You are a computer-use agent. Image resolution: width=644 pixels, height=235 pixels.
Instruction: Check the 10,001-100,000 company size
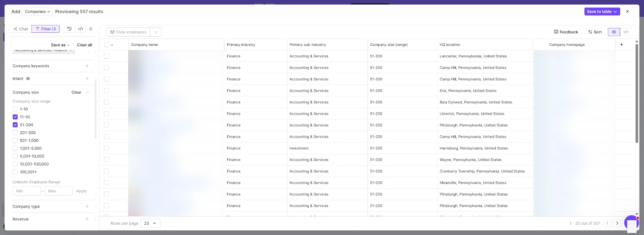tap(15, 164)
